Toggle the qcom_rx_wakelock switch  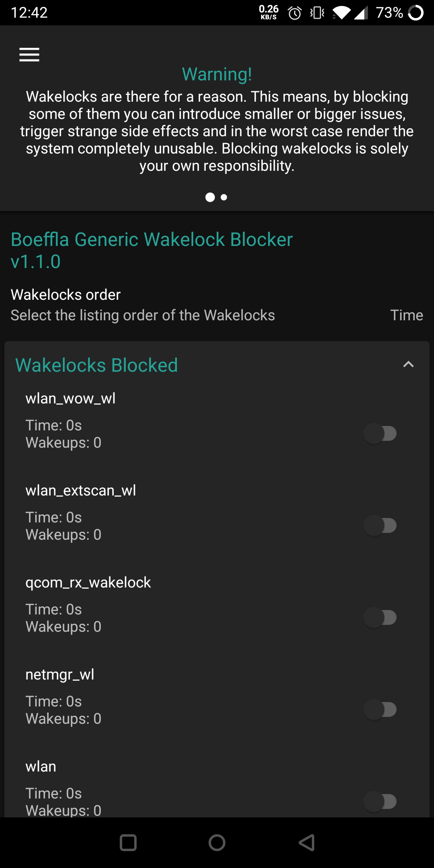tap(380, 618)
